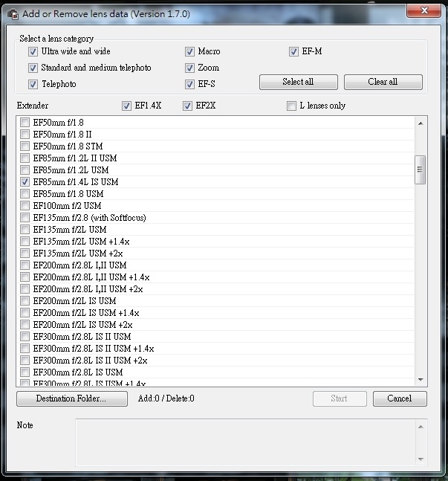448x481 pixels.
Task: Check EF85mm f/1.2L II USM lens
Action: click(25, 158)
